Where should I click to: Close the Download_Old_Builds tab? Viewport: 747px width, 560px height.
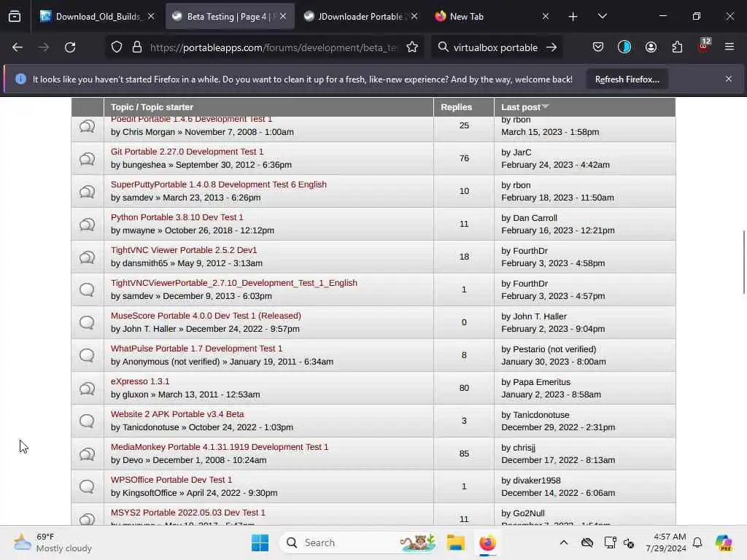tap(151, 17)
